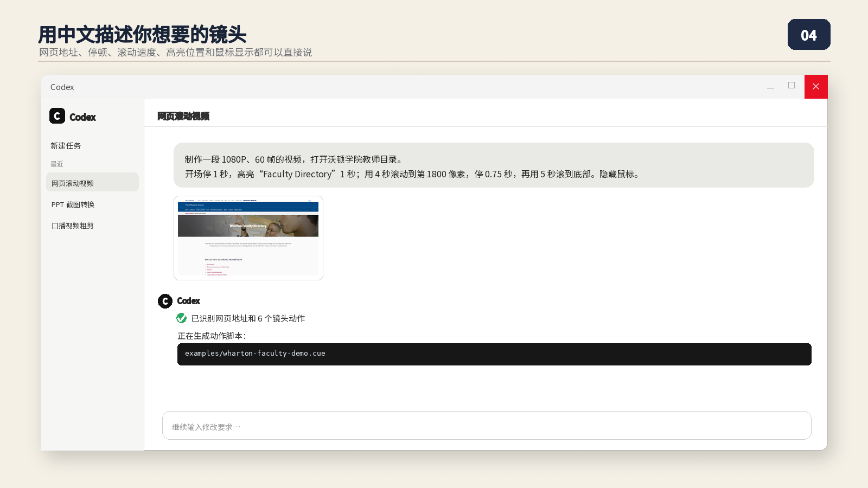The image size is (868, 488).
Task: Click the Codex avatar icon beside the reply
Action: (165, 301)
